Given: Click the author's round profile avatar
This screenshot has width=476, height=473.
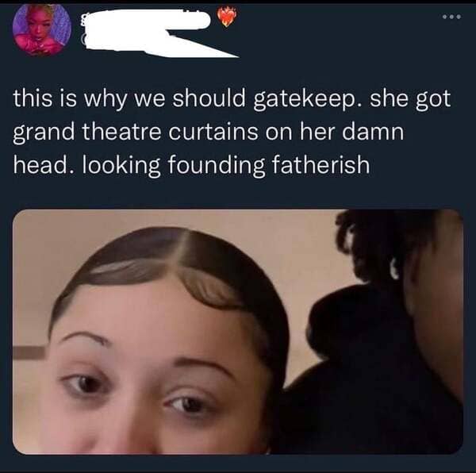Looking at the screenshot, I should (42, 29).
